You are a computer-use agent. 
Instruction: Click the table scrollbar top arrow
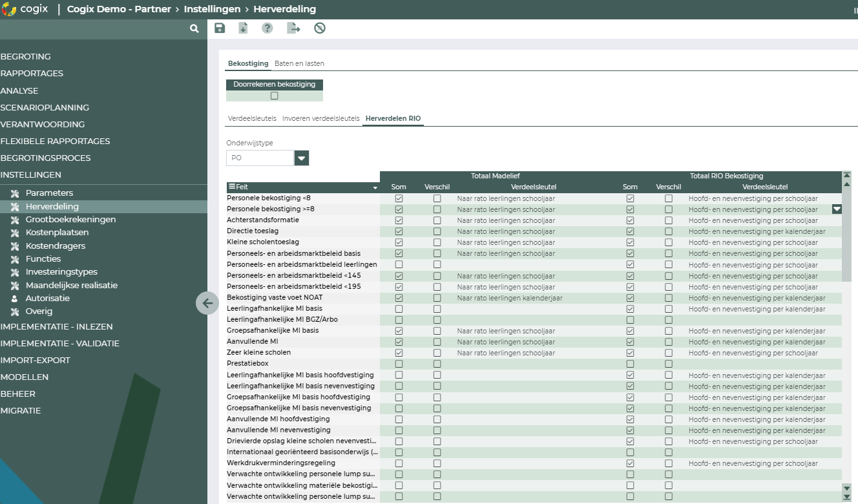coord(846,175)
